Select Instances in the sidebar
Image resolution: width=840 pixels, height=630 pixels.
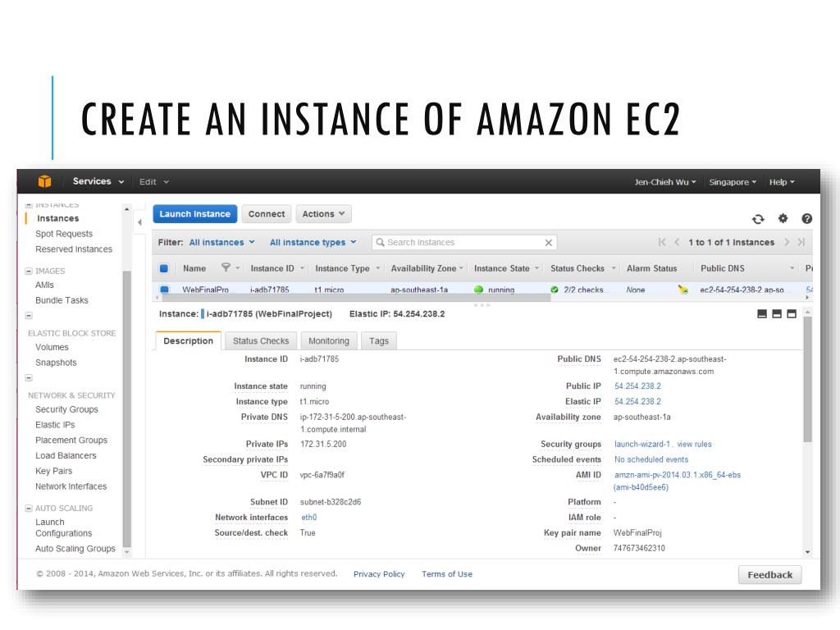click(58, 218)
